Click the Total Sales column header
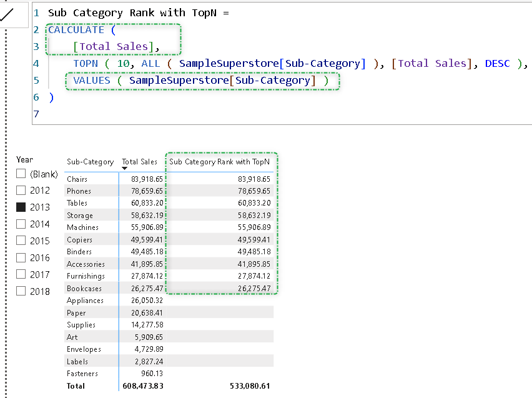Viewport: 532px width, 398px height. pyautogui.click(x=139, y=162)
